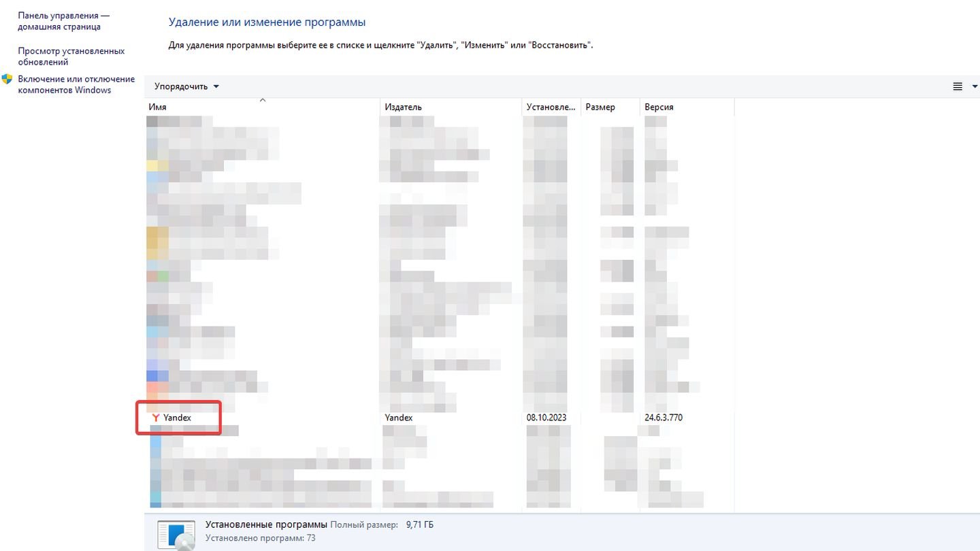Viewport: 980px width, 551px height.
Task: Click version 24.6.3.770 cell
Action: coord(664,418)
